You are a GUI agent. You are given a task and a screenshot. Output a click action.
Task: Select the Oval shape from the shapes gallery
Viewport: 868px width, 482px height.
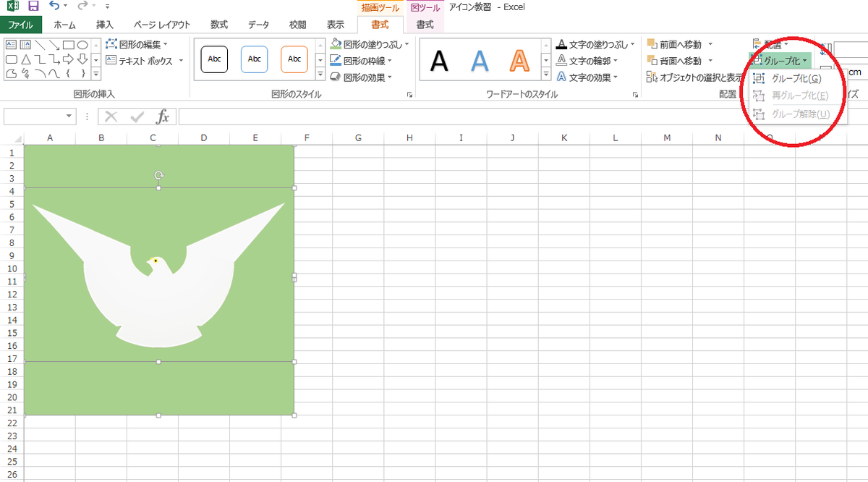pos(84,45)
